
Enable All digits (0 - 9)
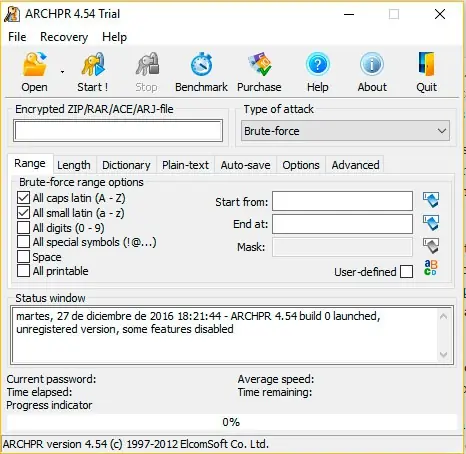click(23, 227)
